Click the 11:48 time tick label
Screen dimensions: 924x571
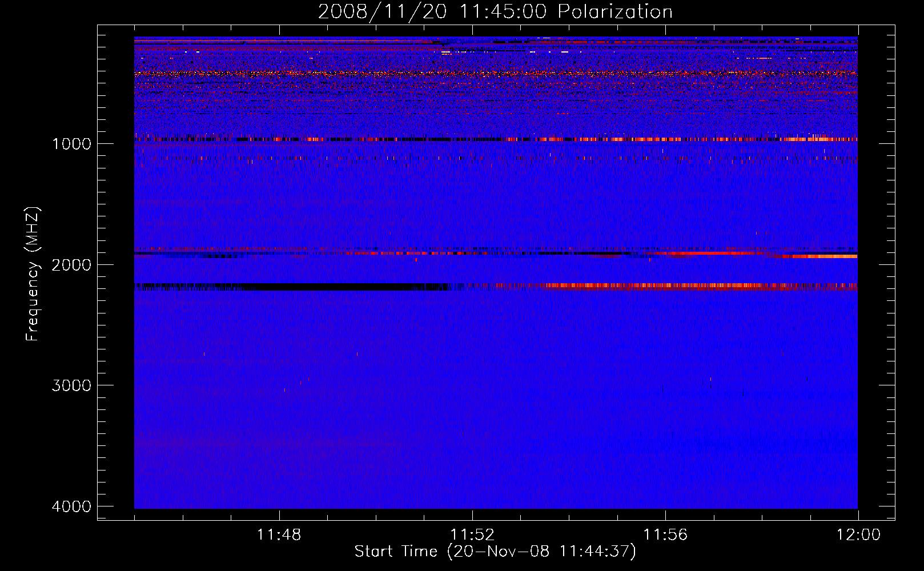[x=279, y=535]
